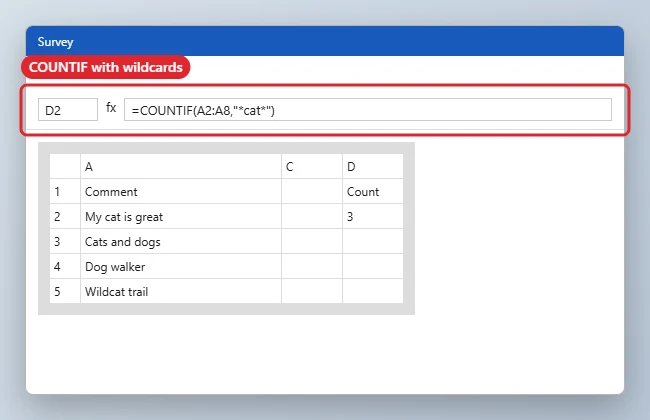
Task: Click the Survey window title
Action: click(55, 42)
